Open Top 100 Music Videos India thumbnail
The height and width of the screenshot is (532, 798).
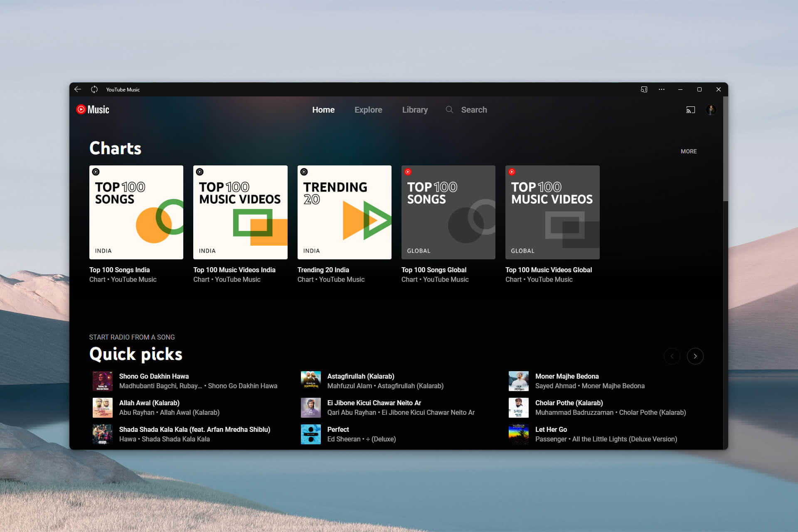240,212
